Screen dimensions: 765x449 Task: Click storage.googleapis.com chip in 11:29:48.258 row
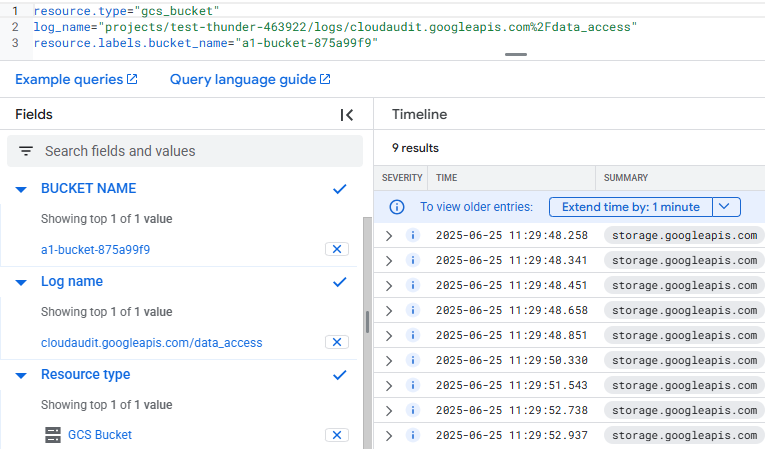pyautogui.click(x=684, y=235)
